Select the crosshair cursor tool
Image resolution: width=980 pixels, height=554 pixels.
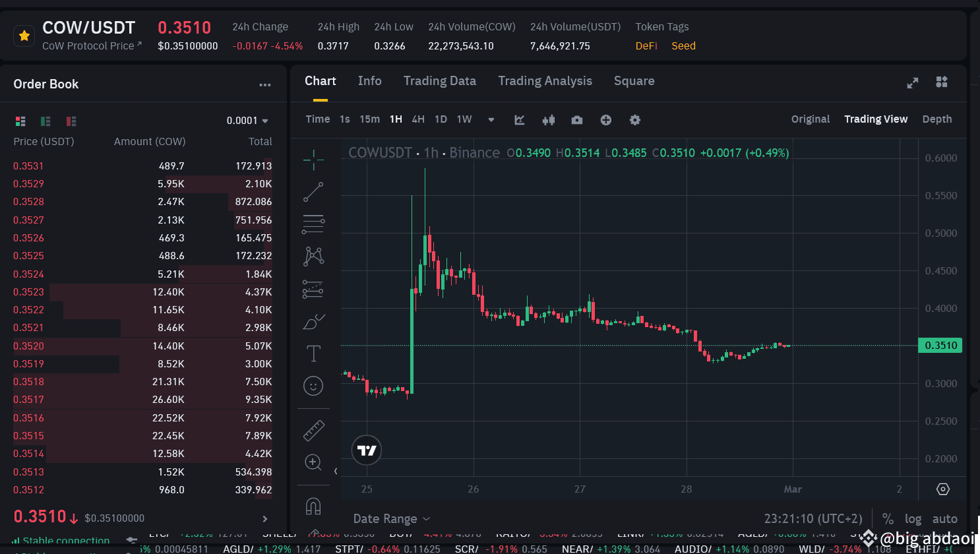pyautogui.click(x=313, y=159)
